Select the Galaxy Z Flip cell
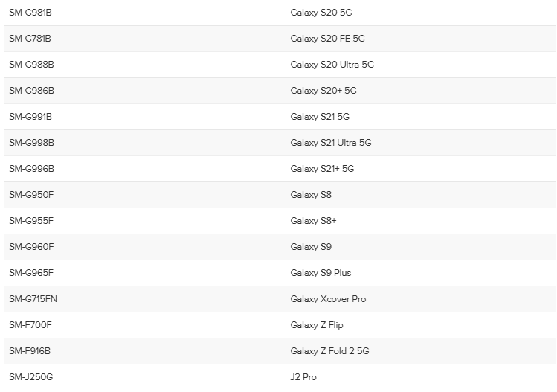Image resolution: width=557 pixels, height=392 pixels. [317, 325]
